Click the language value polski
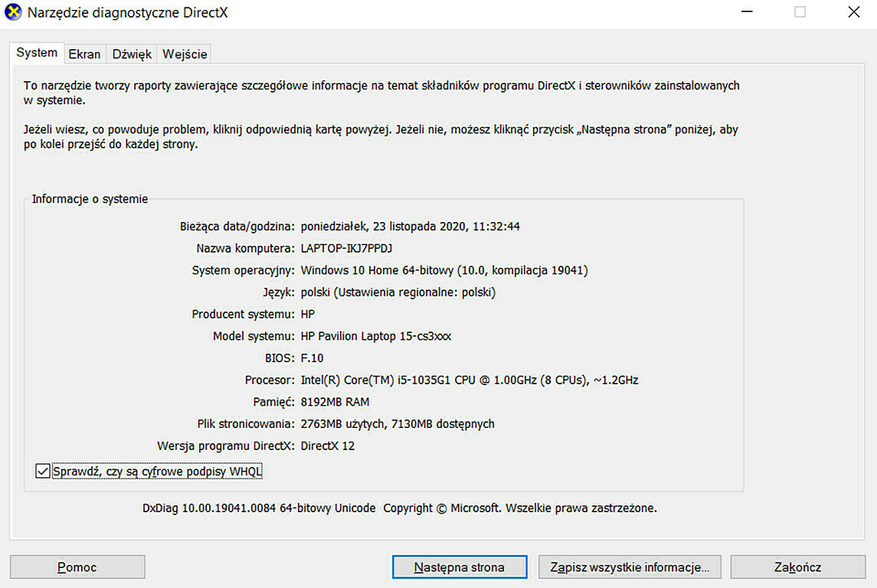 (398, 292)
